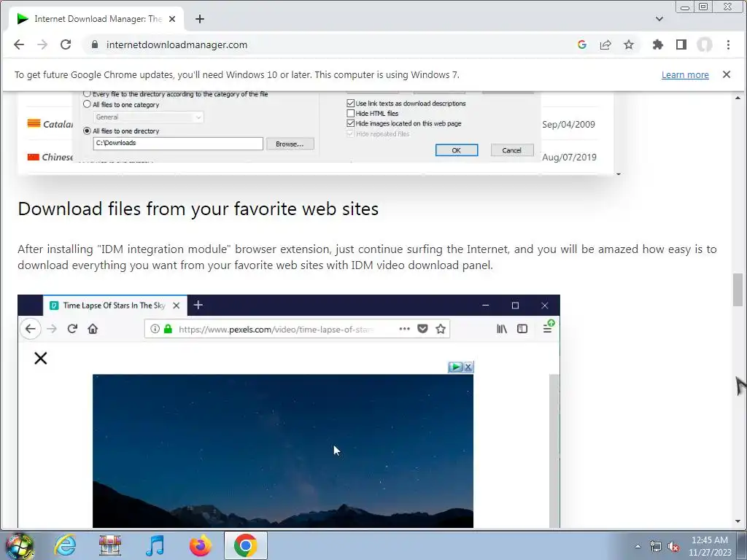747x560 pixels.
Task: Click the muted volume tray icon
Action: pyautogui.click(x=673, y=547)
